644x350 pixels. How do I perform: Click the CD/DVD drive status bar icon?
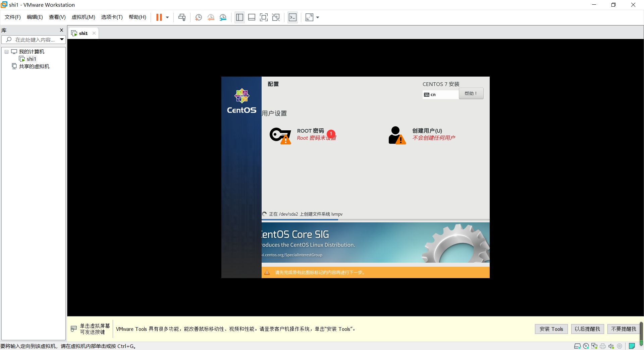586,346
